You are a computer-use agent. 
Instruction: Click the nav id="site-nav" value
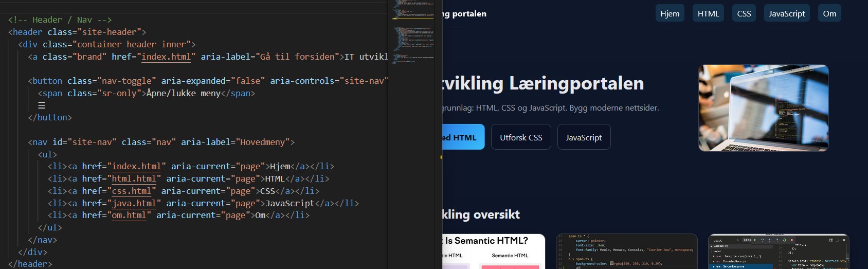[92, 142]
